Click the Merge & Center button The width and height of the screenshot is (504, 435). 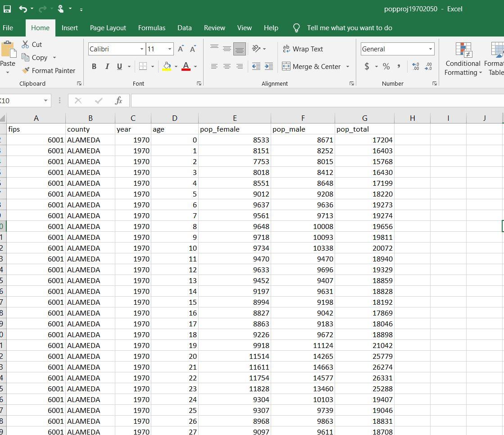(x=311, y=66)
